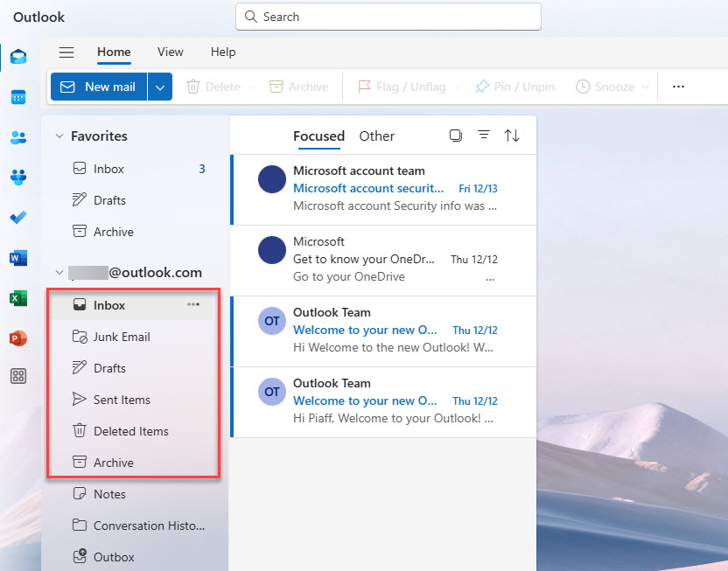Open the 'Hi Piaff, Welcome' email
This screenshot has width=728, height=571.
[383, 402]
